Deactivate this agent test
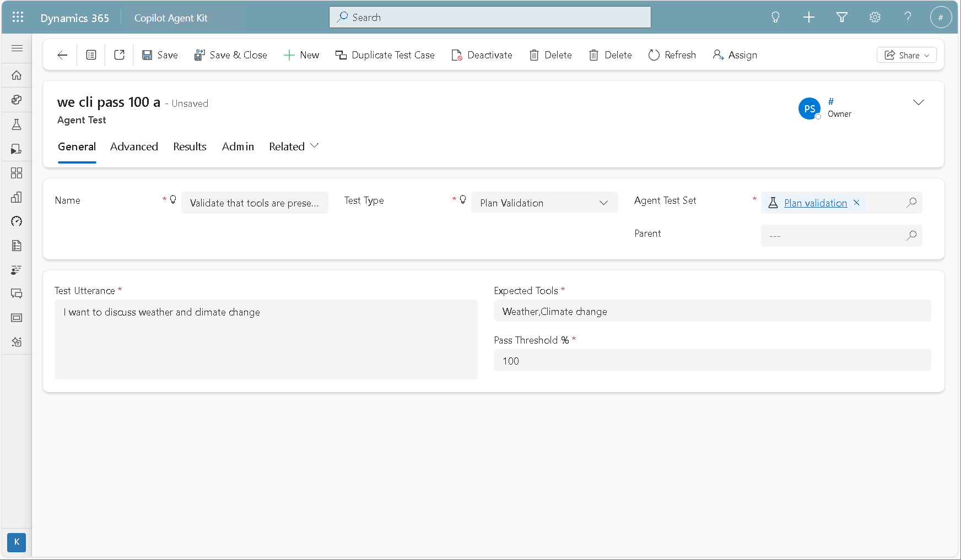 tap(482, 55)
